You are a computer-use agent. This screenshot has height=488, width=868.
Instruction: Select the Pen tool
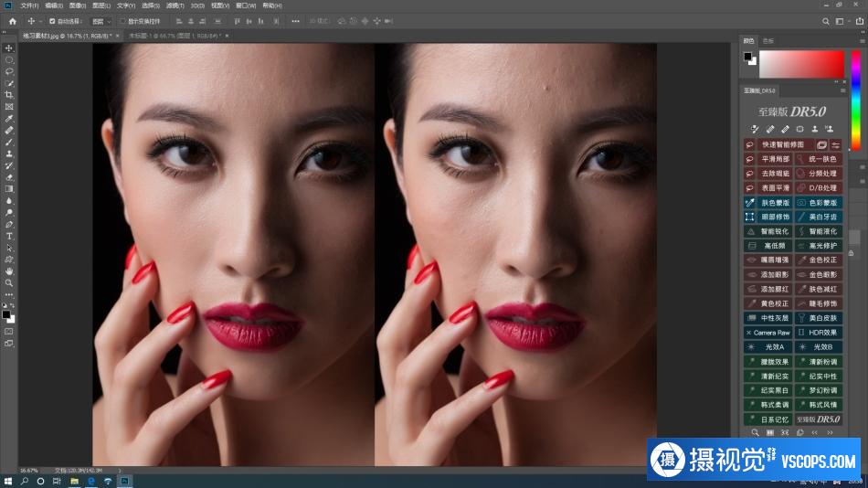(x=9, y=225)
